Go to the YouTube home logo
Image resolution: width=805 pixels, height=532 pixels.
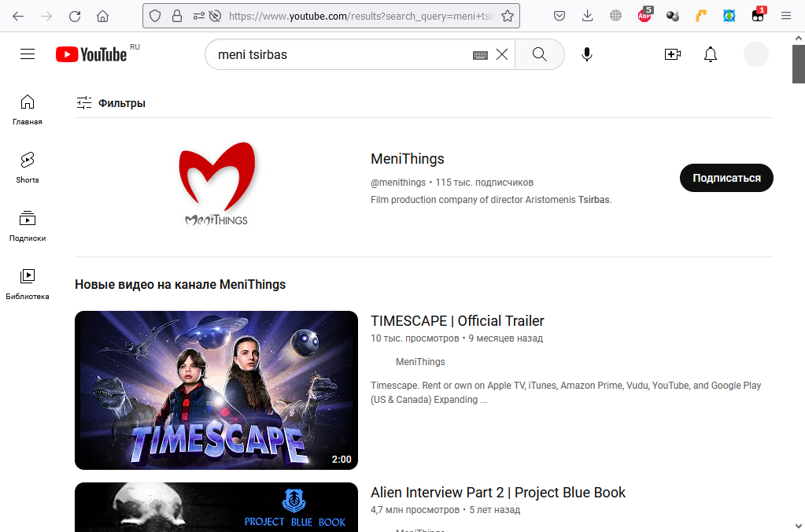(x=91, y=54)
